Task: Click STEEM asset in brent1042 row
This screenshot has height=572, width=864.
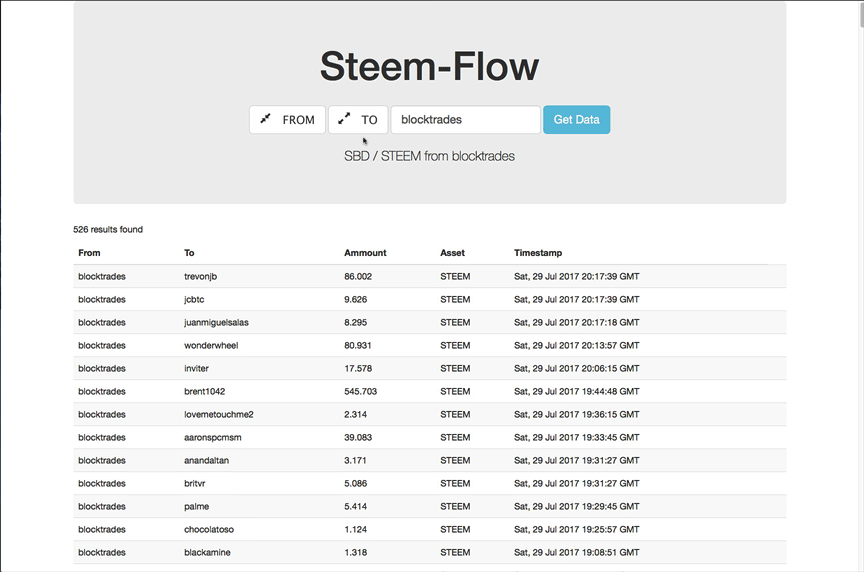Action: [x=455, y=391]
